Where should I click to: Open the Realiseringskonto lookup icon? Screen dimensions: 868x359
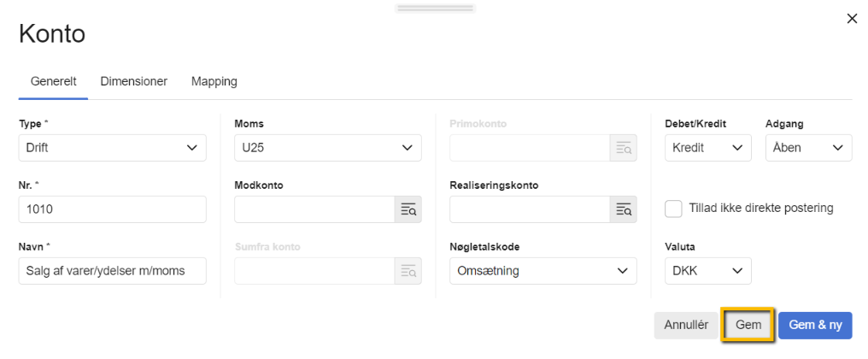(623, 209)
